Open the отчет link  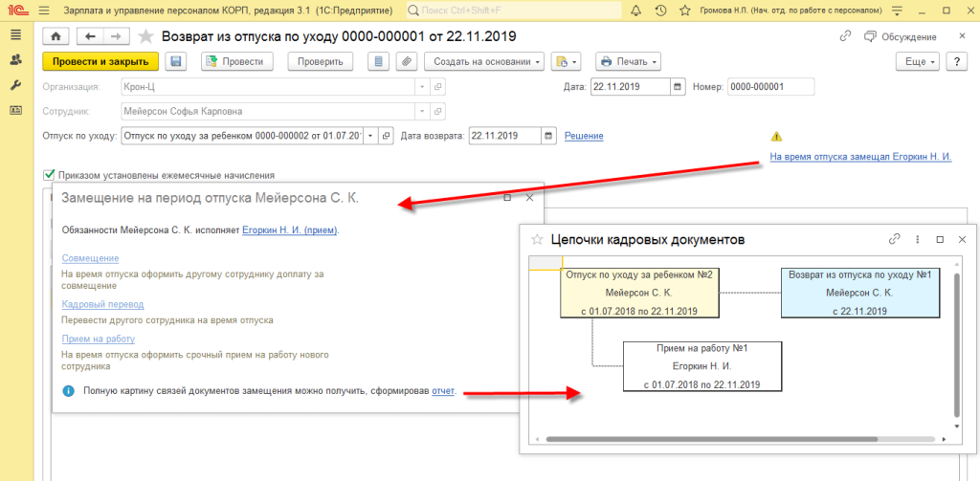pyautogui.click(x=443, y=391)
